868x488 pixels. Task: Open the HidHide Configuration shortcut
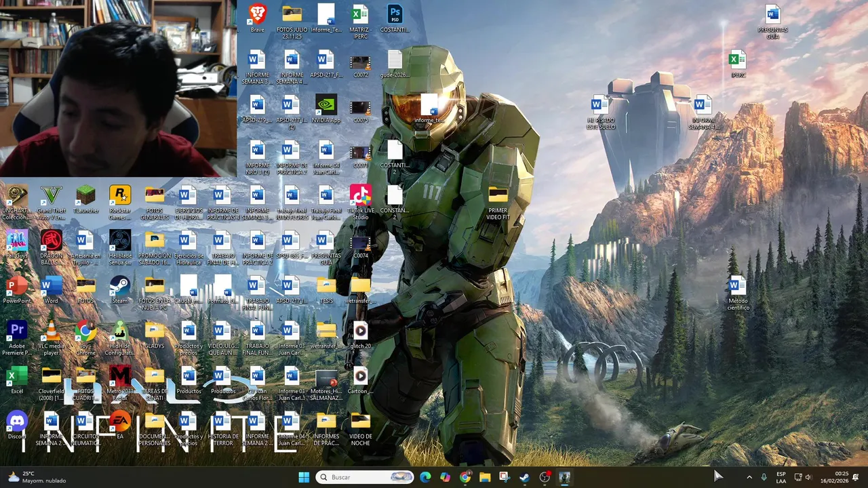tap(120, 338)
